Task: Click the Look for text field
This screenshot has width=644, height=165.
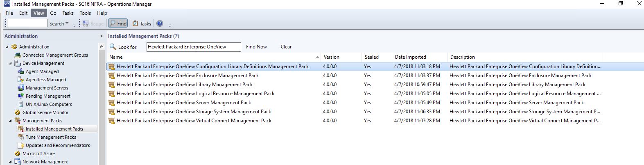Action: coord(194,47)
